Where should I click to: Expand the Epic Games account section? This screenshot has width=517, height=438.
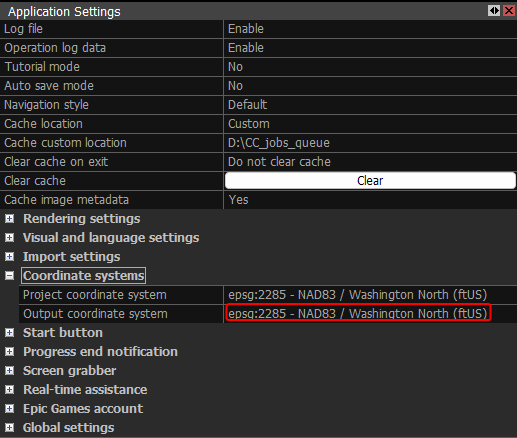[9, 409]
